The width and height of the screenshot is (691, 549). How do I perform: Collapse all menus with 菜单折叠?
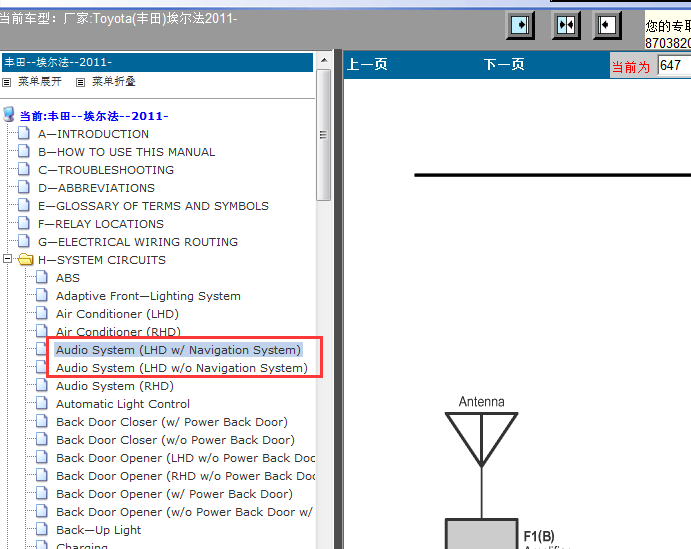[114, 82]
